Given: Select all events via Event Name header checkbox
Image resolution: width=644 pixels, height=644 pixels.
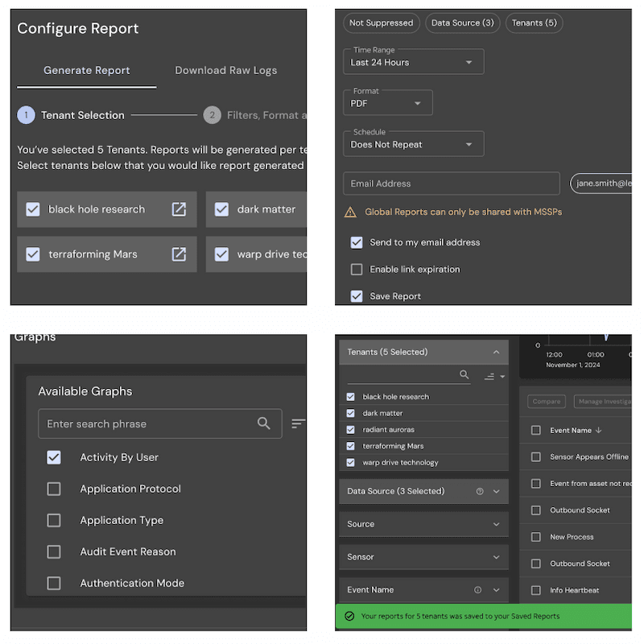Looking at the screenshot, I should [536, 430].
